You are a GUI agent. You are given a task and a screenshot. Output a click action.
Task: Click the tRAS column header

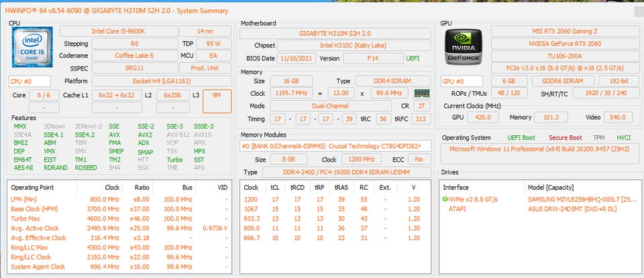pyautogui.click(x=341, y=188)
